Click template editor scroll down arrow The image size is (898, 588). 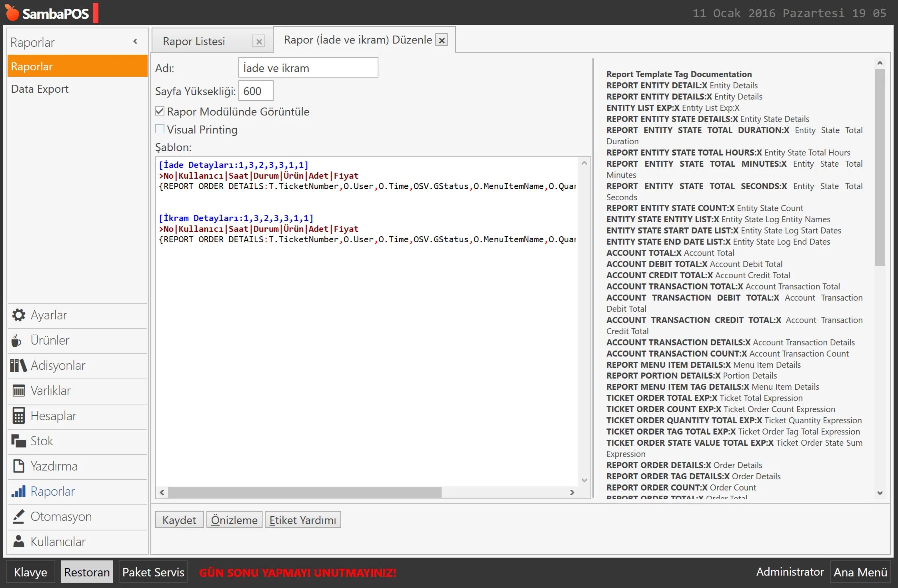tap(584, 480)
